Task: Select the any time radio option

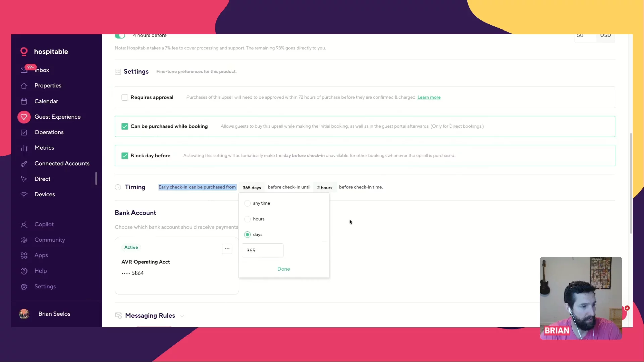Action: click(247, 203)
